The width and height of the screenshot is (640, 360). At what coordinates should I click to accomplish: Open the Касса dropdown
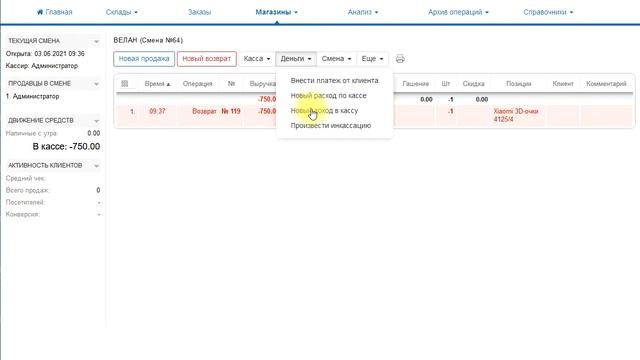click(257, 59)
